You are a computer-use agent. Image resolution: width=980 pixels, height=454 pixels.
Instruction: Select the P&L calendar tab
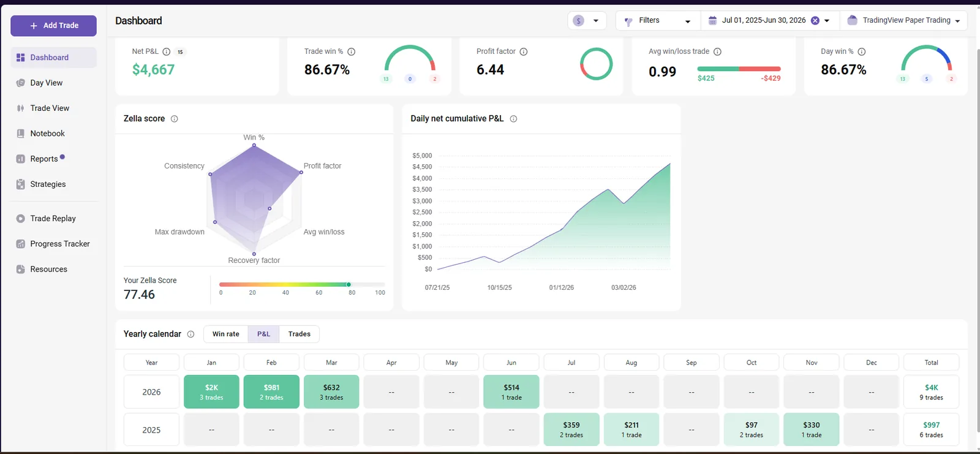[264, 334]
